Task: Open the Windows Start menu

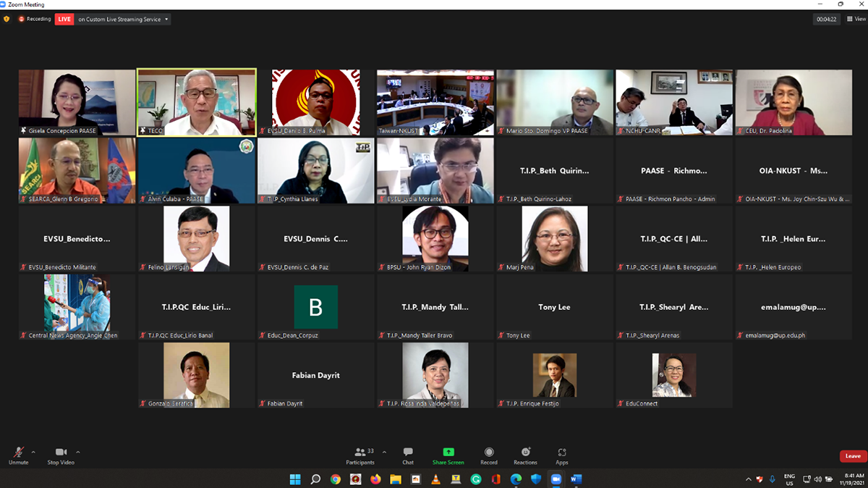Action: (x=295, y=479)
